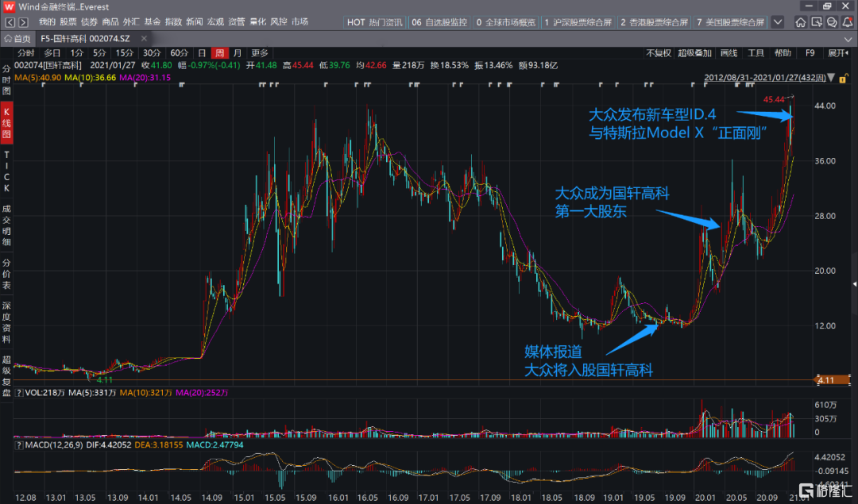Open the 商品 menu
858x504 pixels.
point(110,22)
